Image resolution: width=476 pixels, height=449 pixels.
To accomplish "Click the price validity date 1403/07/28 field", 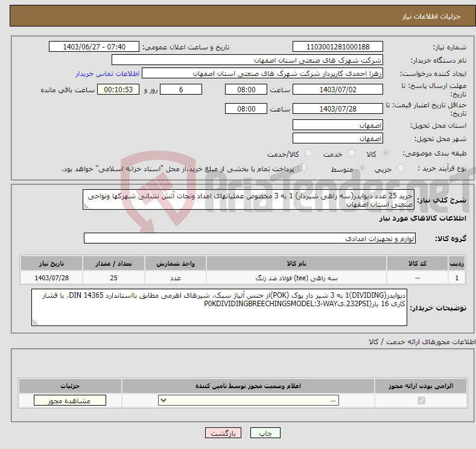I will click(338, 108).
